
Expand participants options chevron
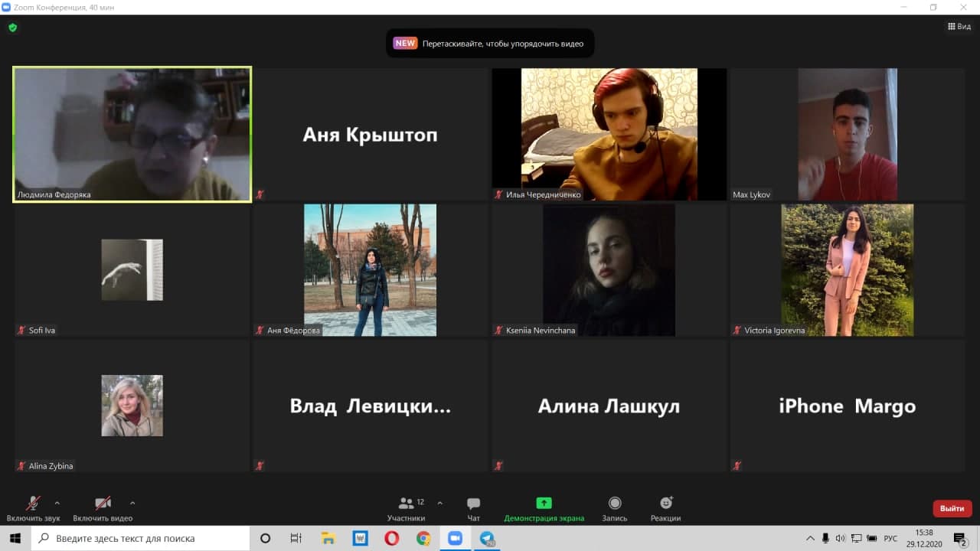439,503
